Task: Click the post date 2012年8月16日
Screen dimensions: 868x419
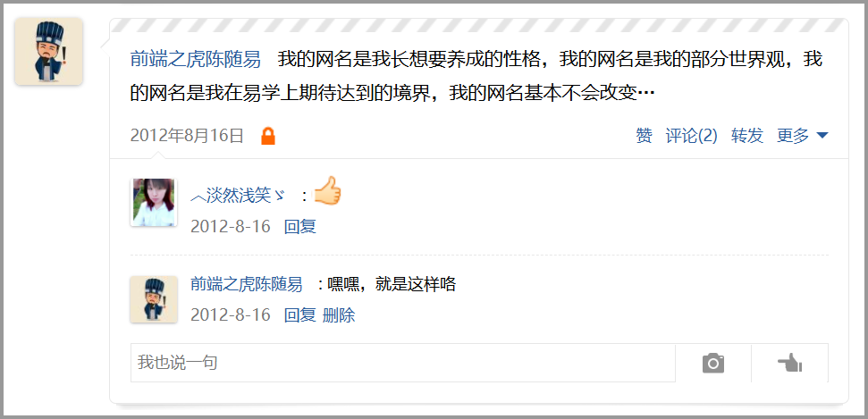Action: pos(187,136)
